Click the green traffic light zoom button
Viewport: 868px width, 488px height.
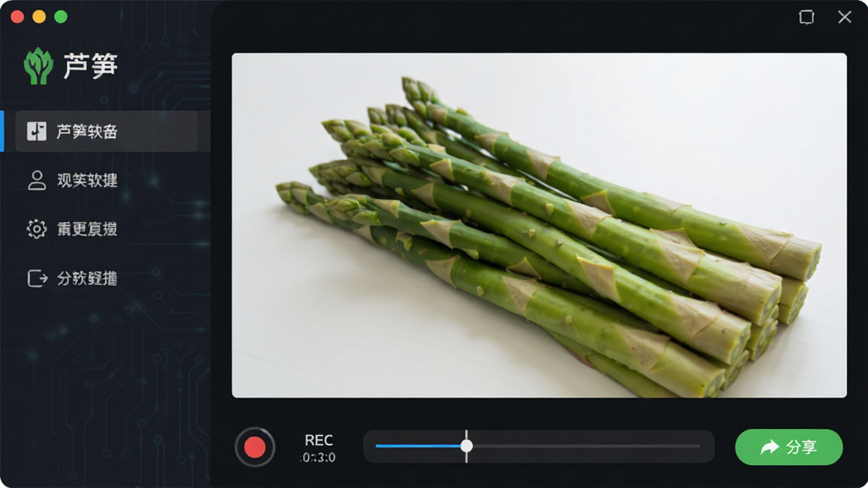[61, 17]
